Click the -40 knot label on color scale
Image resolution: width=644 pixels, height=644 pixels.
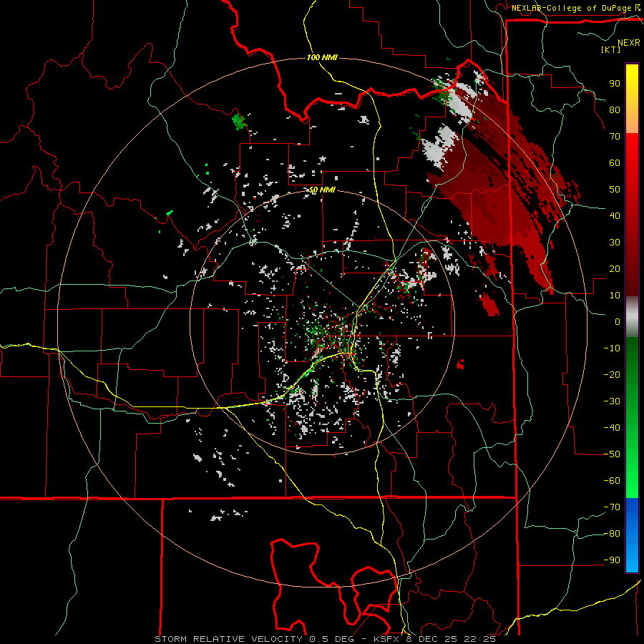[612, 428]
